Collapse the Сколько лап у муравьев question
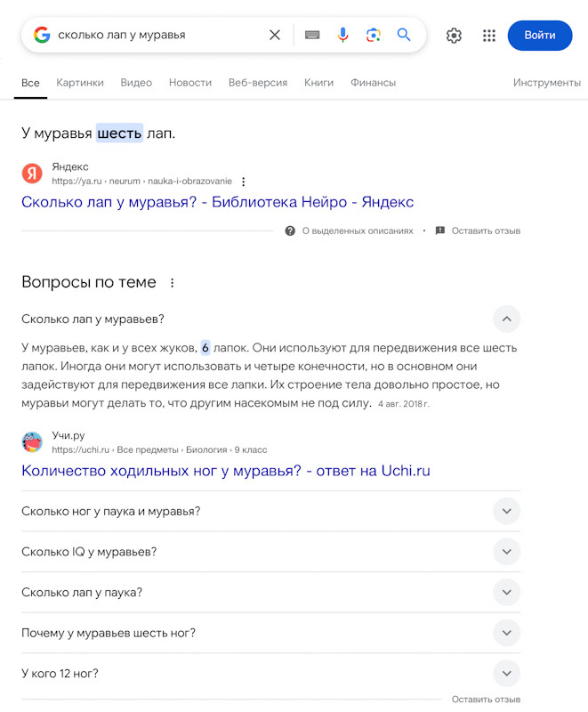The width and height of the screenshot is (588, 712). (507, 319)
